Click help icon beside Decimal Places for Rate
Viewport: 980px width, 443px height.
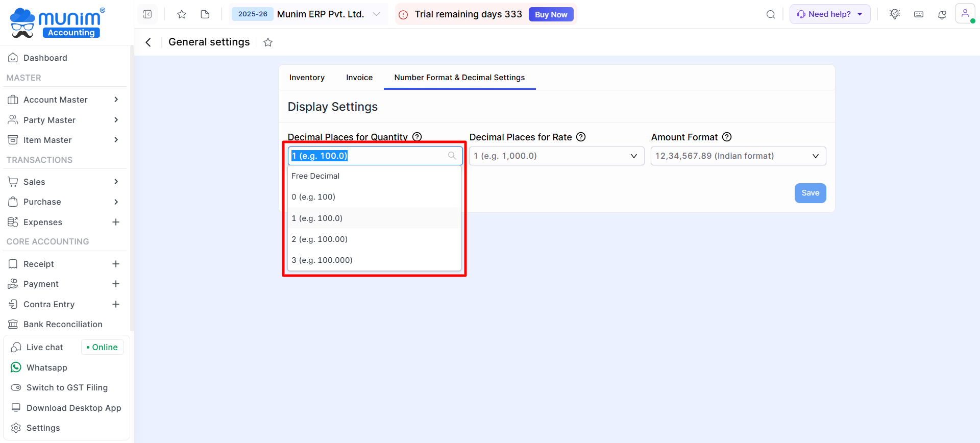[x=581, y=137]
